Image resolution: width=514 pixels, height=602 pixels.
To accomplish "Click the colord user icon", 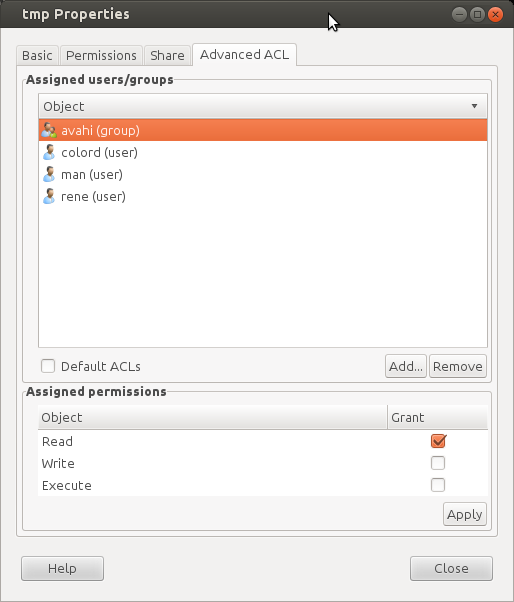I will pos(49,152).
